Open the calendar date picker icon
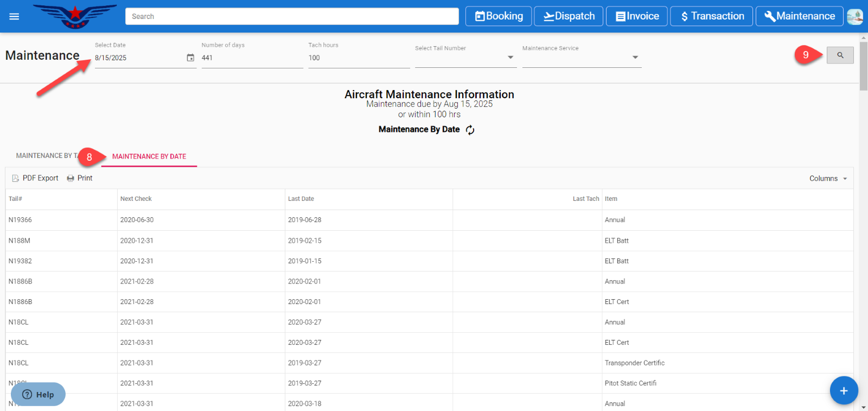868x411 pixels. click(x=190, y=58)
